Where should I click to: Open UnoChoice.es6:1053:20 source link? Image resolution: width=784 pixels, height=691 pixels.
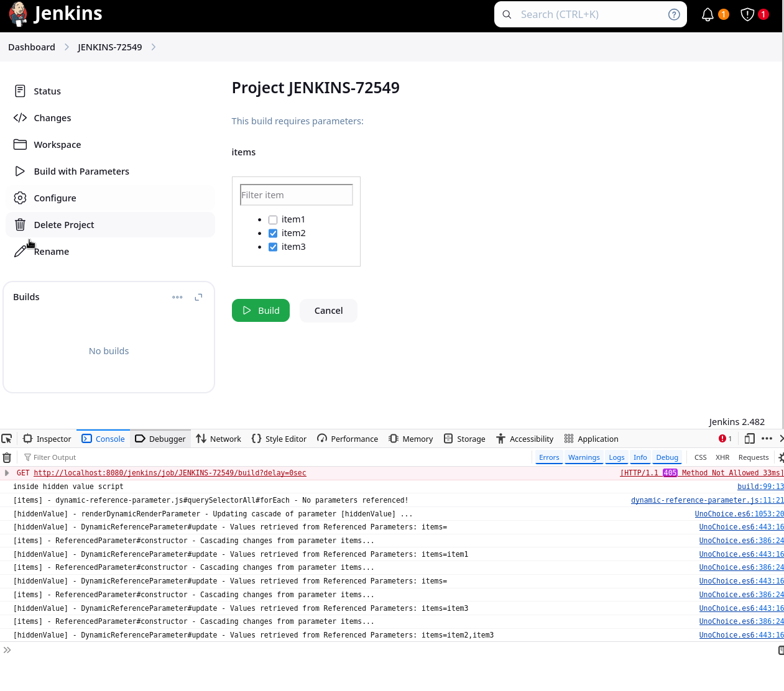click(x=739, y=514)
